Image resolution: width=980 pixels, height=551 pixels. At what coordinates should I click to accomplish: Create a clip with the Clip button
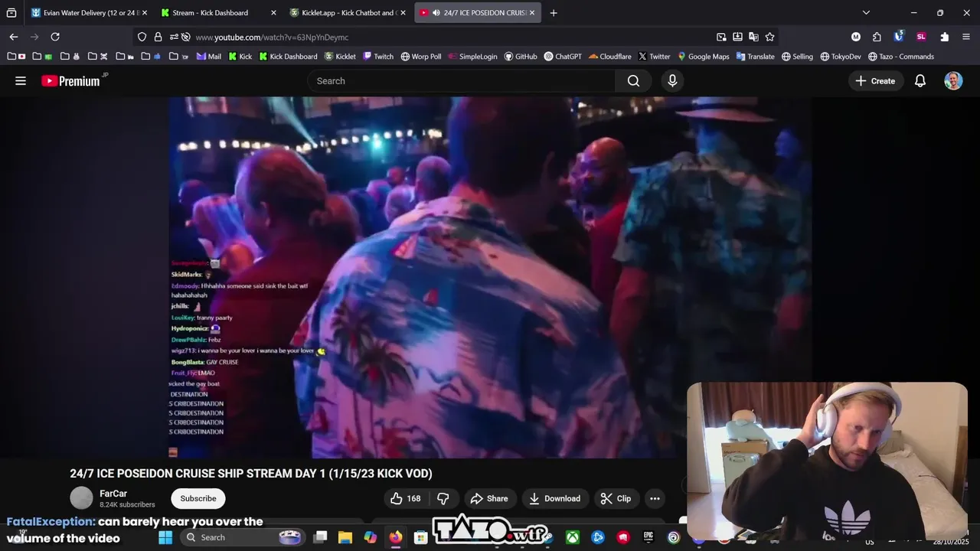[616, 498]
